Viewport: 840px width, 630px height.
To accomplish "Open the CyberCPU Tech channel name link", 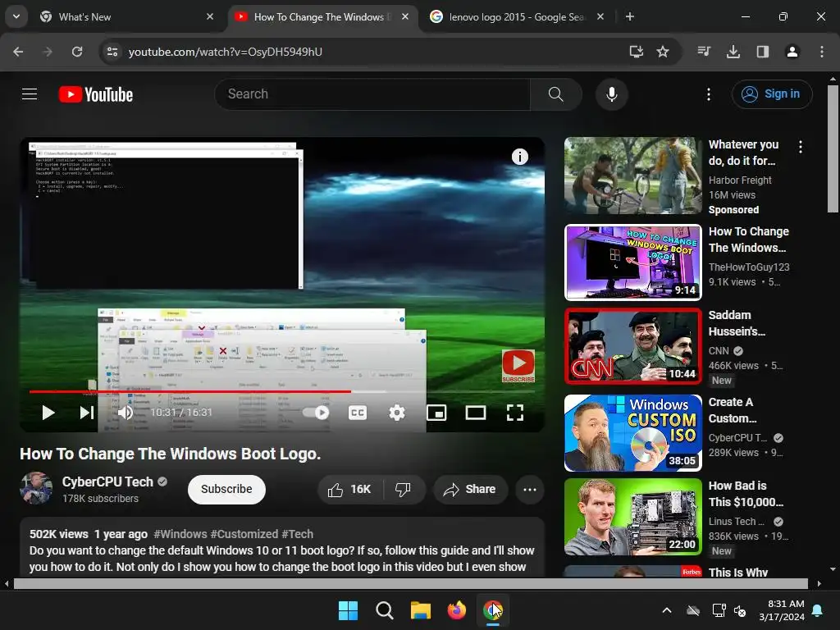I will coord(107,482).
